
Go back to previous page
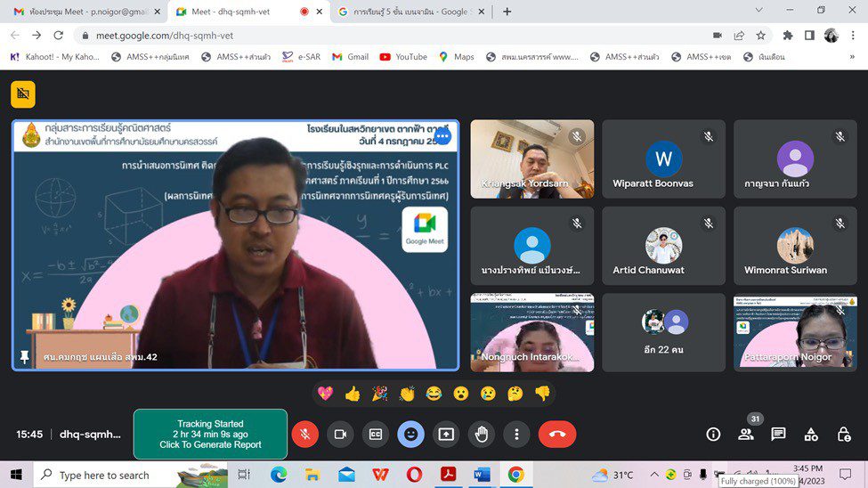coord(15,36)
